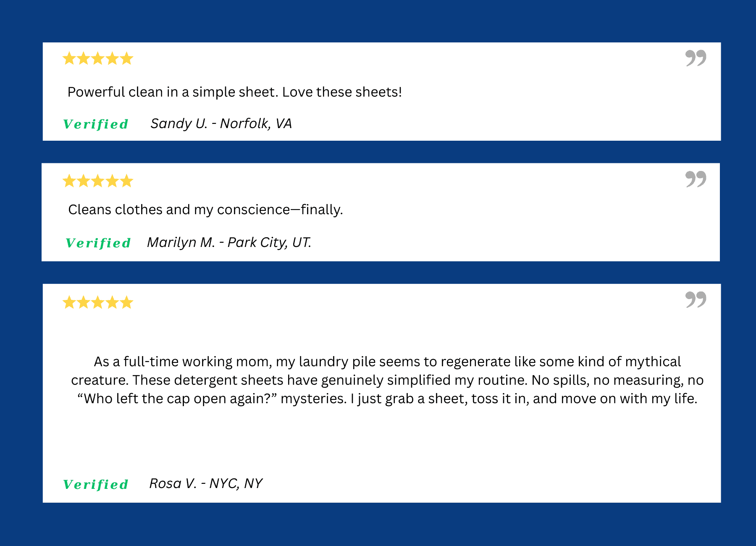This screenshot has height=546, width=756.
Task: Click the quote mark icon in Rosa's review
Action: tap(696, 299)
